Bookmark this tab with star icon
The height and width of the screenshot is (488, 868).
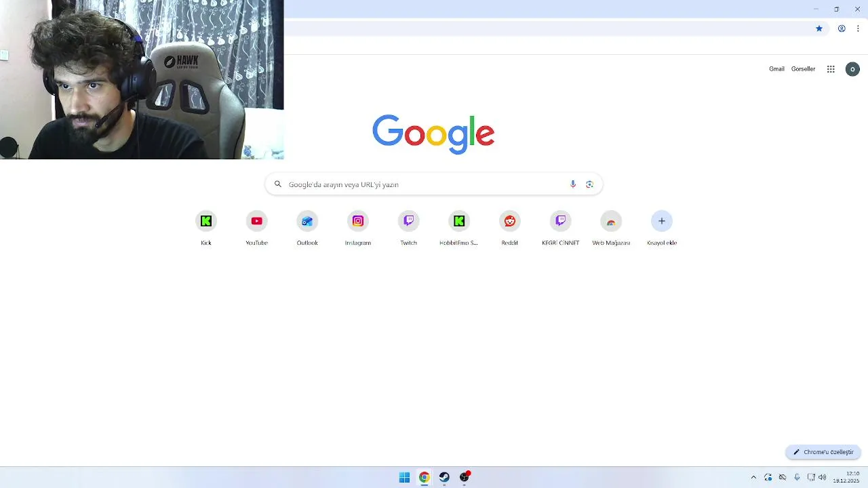click(x=819, y=28)
